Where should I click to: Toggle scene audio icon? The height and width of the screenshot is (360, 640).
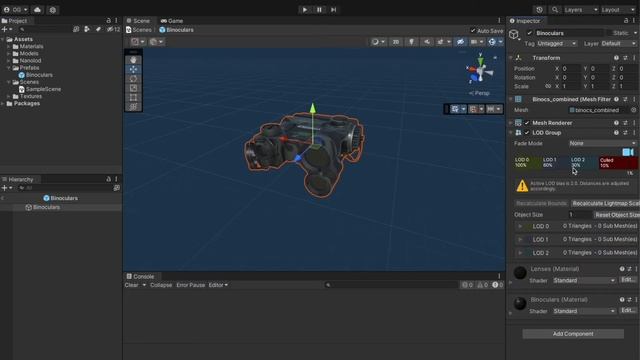tap(427, 42)
